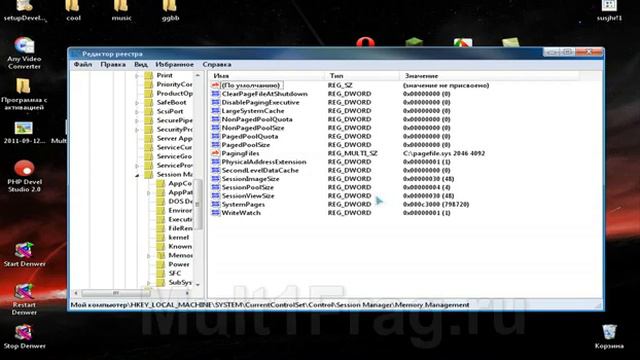Expand the SecurePipe tree node

tap(137, 121)
